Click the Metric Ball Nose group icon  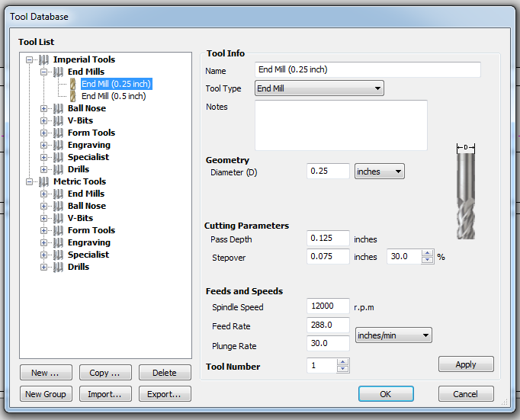coord(59,206)
